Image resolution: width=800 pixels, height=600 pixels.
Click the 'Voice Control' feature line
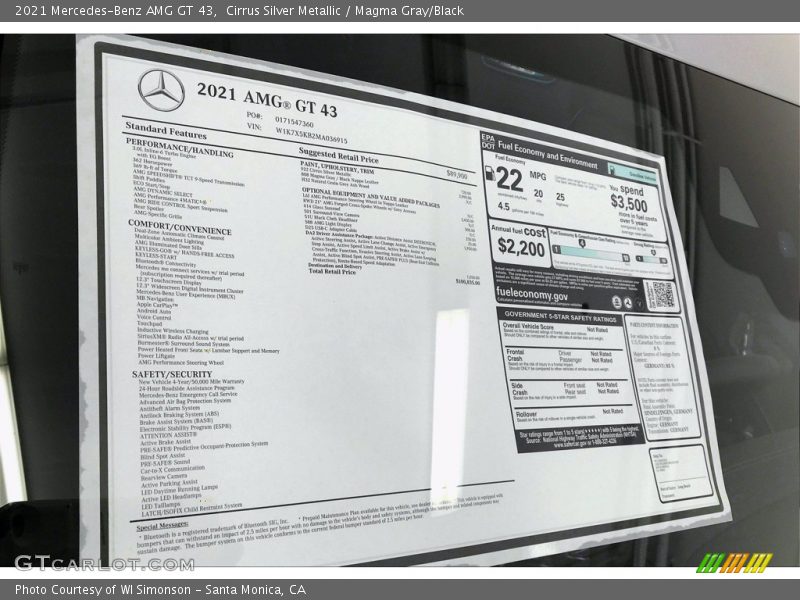tap(154, 317)
